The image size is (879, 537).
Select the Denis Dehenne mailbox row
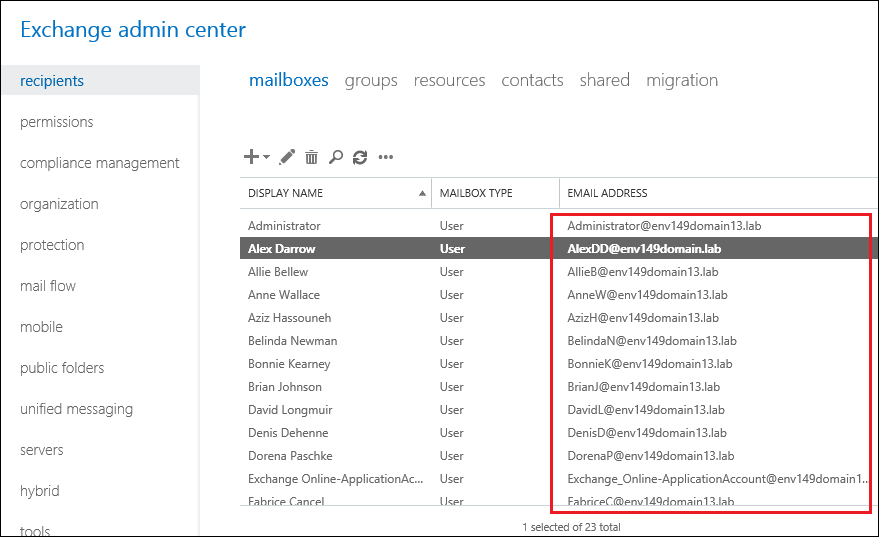(558, 432)
